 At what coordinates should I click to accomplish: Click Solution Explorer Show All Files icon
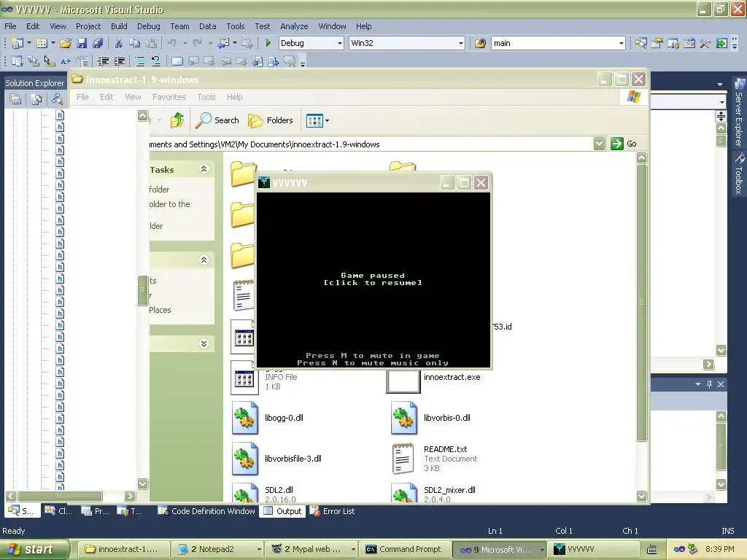[36, 99]
